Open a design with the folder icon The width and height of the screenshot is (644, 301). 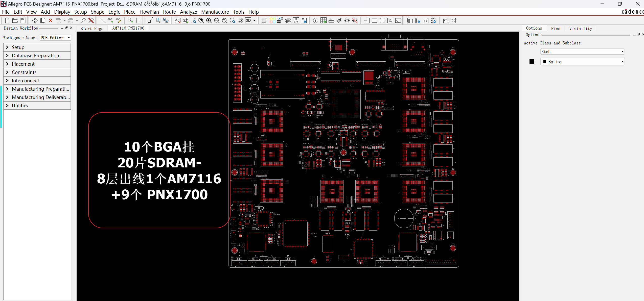[15, 20]
